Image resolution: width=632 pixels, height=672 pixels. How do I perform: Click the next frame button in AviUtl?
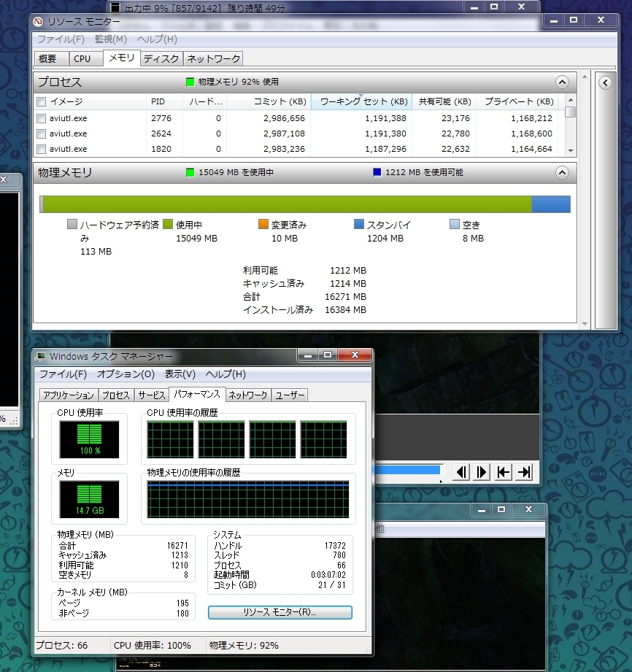(482, 472)
